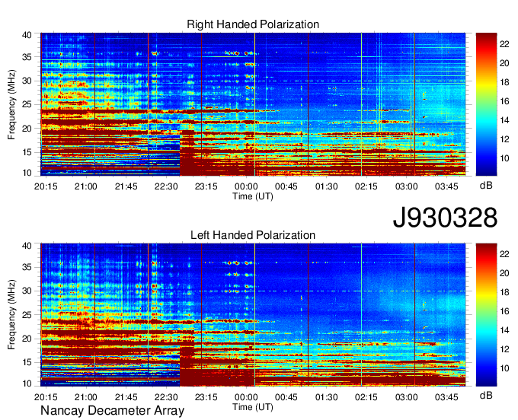
Task: Click Time (UT) label below Right Handed plot
Action: 253,196
